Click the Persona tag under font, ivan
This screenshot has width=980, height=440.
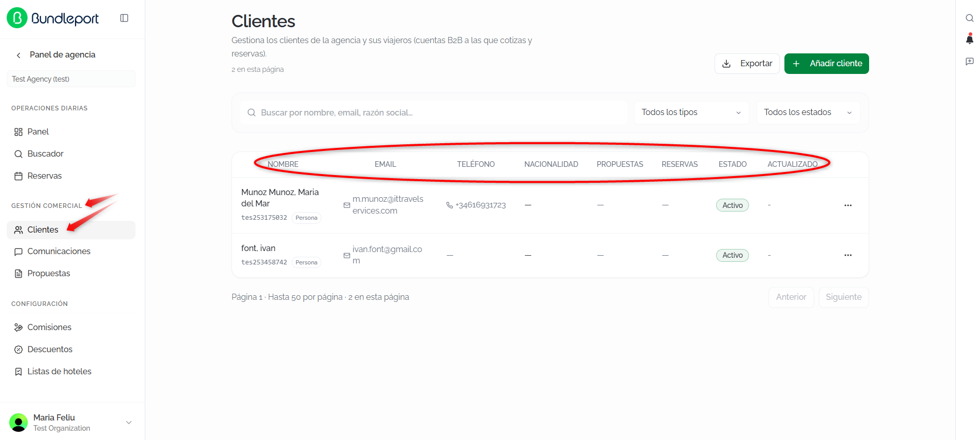306,262
